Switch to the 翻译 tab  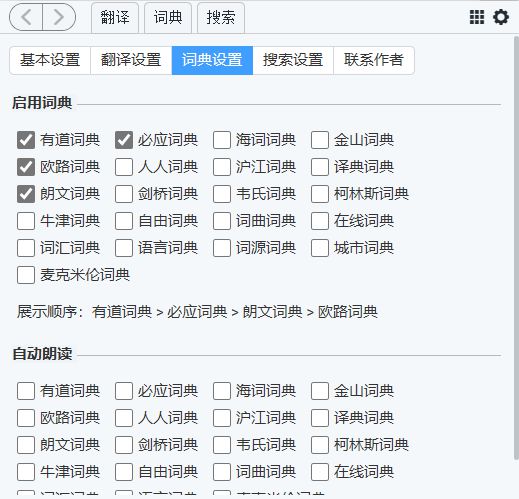click(x=115, y=18)
